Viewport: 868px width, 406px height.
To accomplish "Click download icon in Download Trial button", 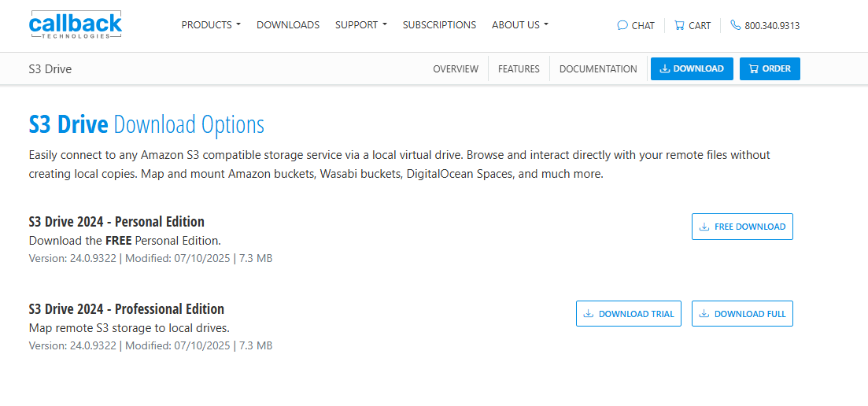I will [589, 314].
